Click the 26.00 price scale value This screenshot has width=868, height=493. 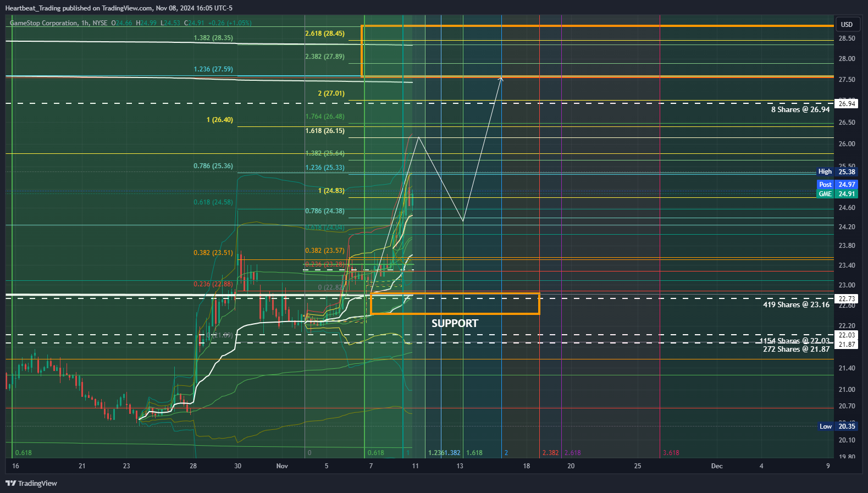click(847, 144)
